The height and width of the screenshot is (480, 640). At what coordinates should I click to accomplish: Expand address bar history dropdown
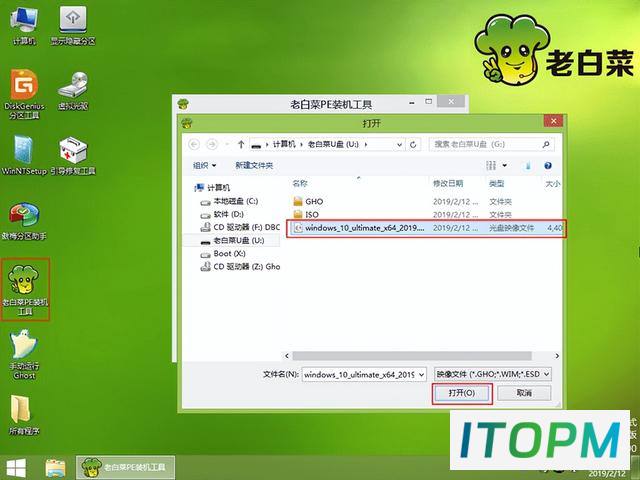(400, 144)
